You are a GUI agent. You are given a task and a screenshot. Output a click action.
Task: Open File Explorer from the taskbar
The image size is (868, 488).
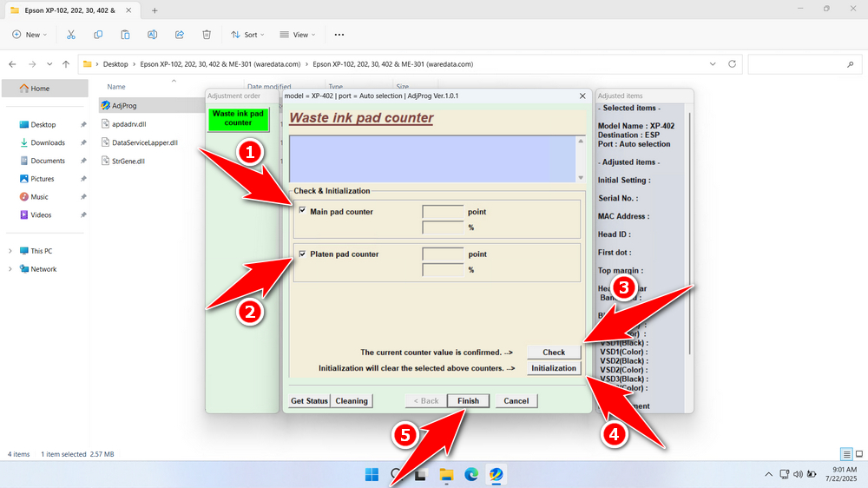point(446,475)
